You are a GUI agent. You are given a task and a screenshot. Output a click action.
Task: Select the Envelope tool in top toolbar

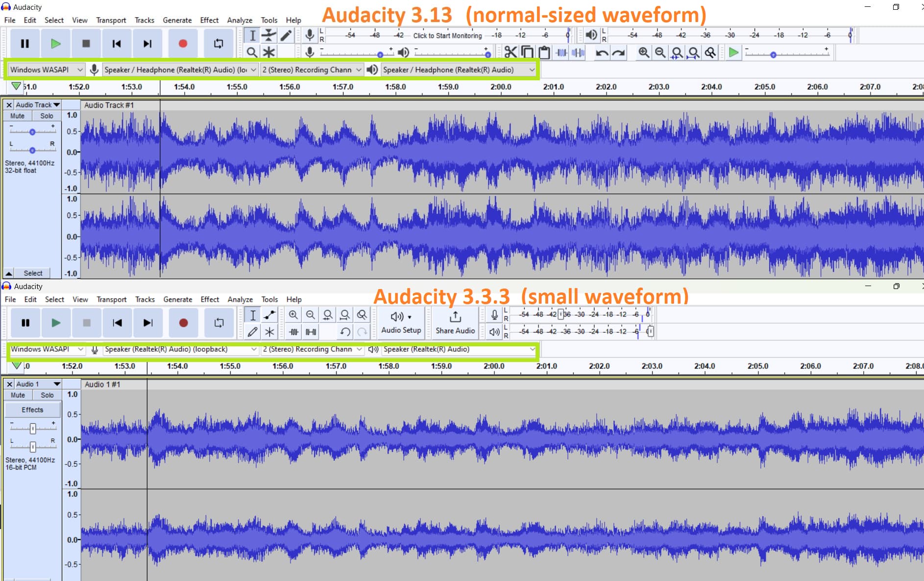268,35
